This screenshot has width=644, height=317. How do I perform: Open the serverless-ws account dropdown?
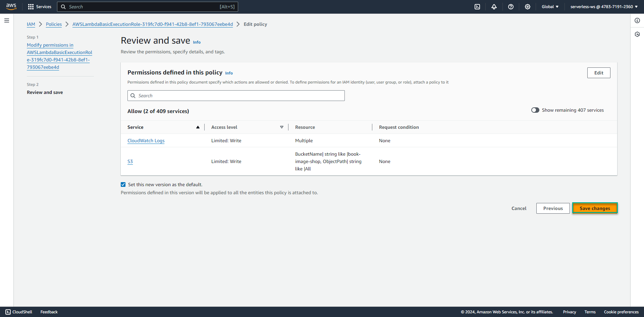tap(604, 7)
